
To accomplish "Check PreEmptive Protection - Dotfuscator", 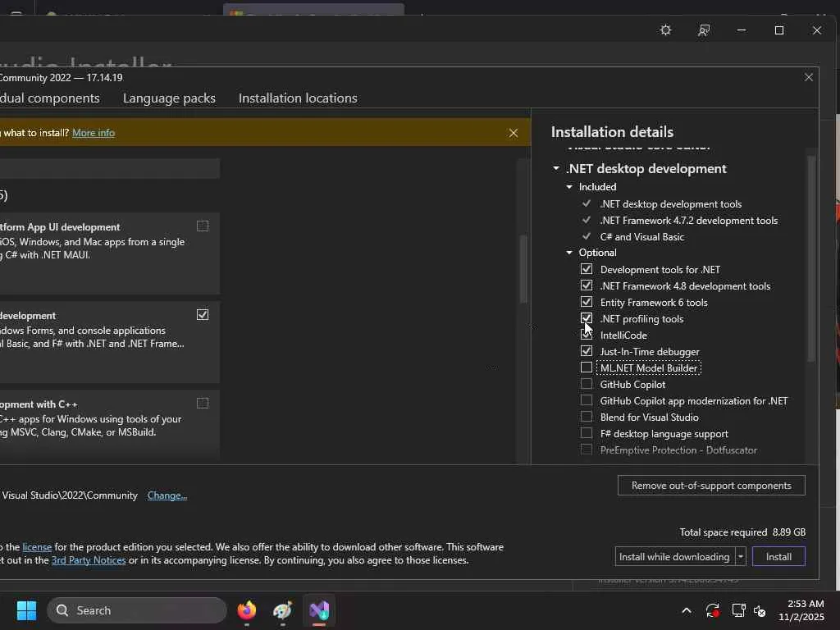I will [587, 450].
